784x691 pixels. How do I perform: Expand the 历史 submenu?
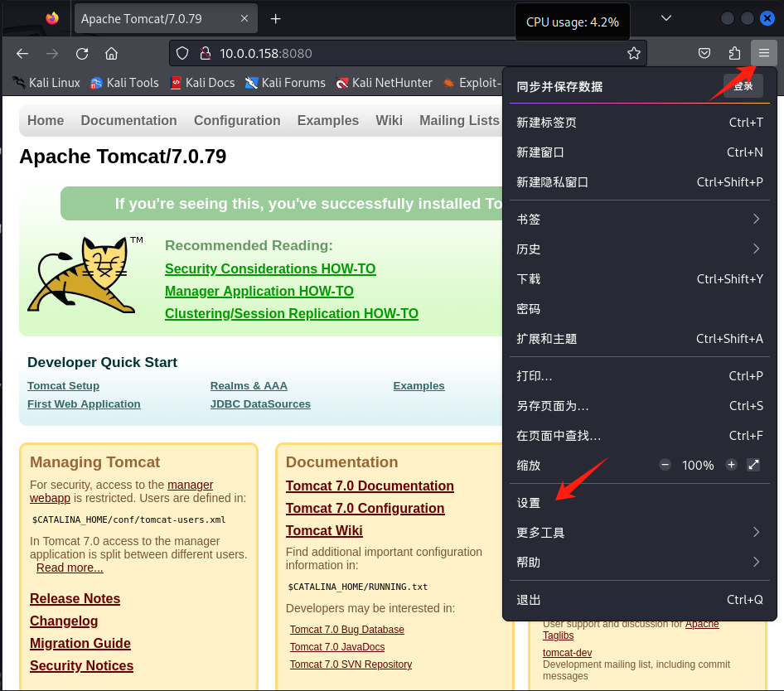640,249
